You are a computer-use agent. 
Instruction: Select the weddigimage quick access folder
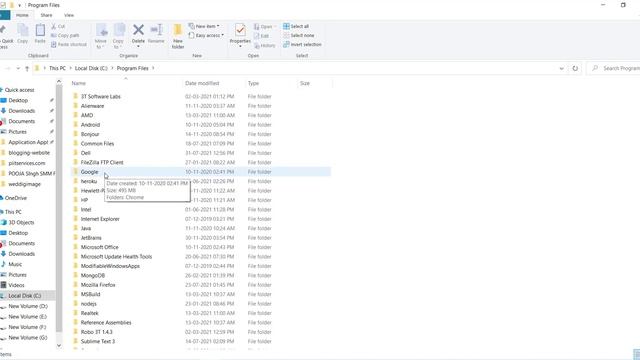point(24,184)
